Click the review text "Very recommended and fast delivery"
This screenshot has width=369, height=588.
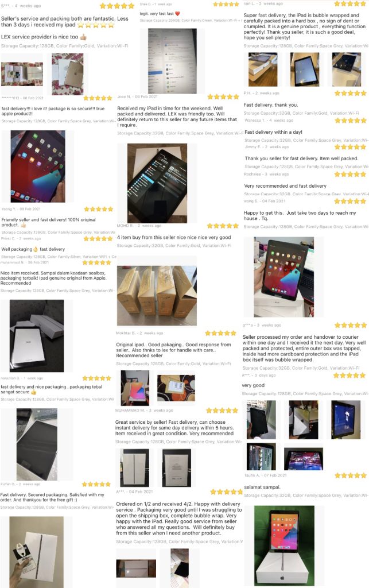click(x=285, y=186)
